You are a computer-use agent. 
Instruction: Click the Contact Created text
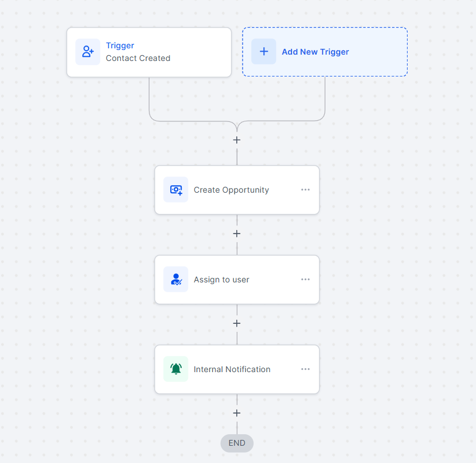(x=138, y=58)
